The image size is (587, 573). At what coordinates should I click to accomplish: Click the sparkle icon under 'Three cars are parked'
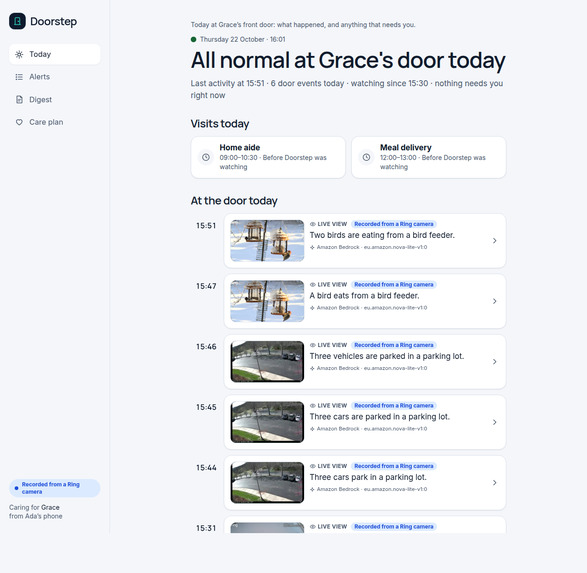tap(312, 429)
